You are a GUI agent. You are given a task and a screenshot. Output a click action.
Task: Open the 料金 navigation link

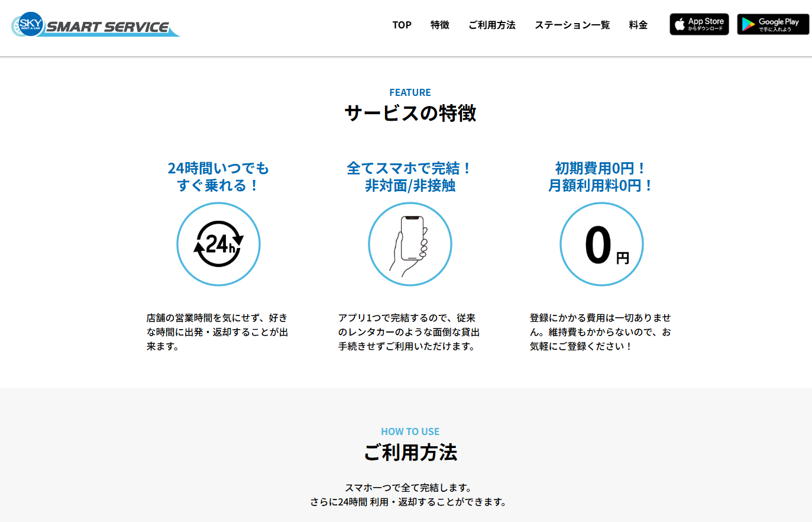point(638,25)
